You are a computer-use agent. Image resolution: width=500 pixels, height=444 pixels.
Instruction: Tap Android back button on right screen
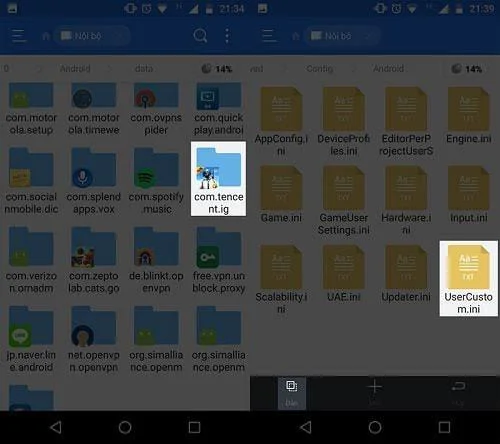306,427
